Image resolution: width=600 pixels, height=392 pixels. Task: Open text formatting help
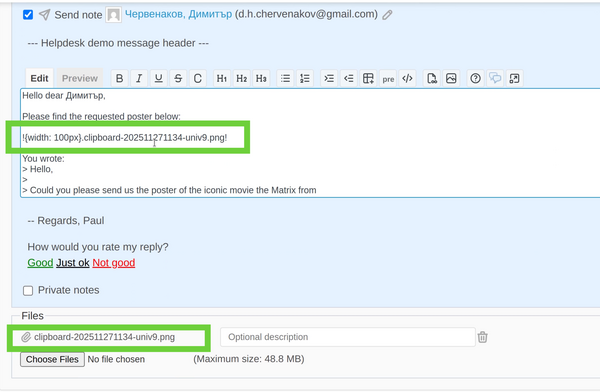(x=475, y=78)
